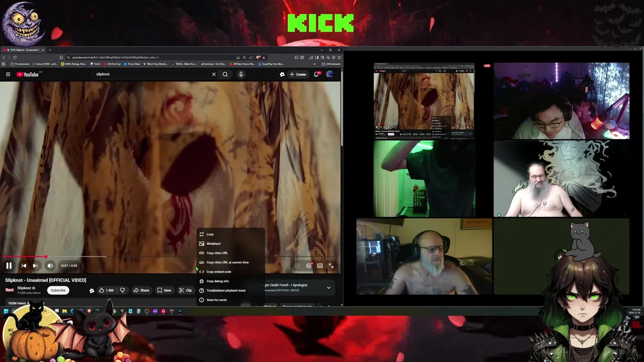Open the Slipknot channel name link
This screenshot has width=644, height=362.
click(x=24, y=288)
